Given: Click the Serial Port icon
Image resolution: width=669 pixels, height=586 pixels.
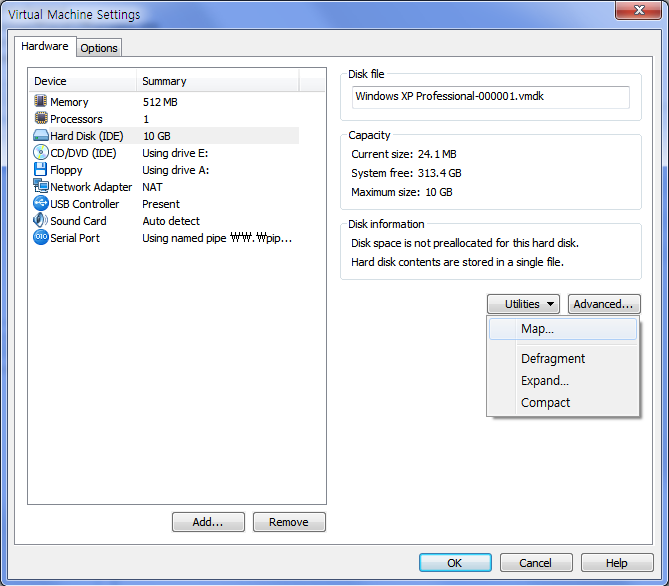Looking at the screenshot, I should pos(41,237).
